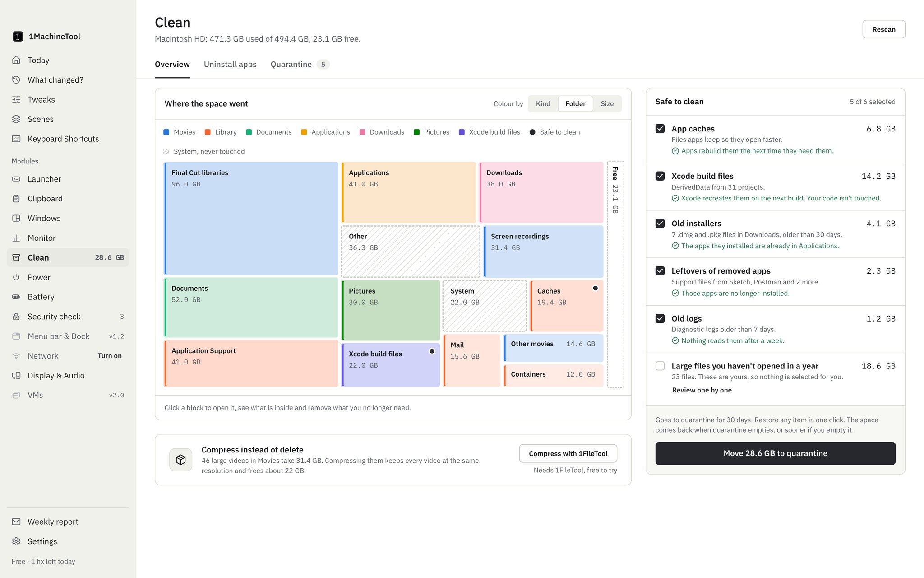
Task: Click the Xcode build files purple legend swatch
Action: point(462,132)
